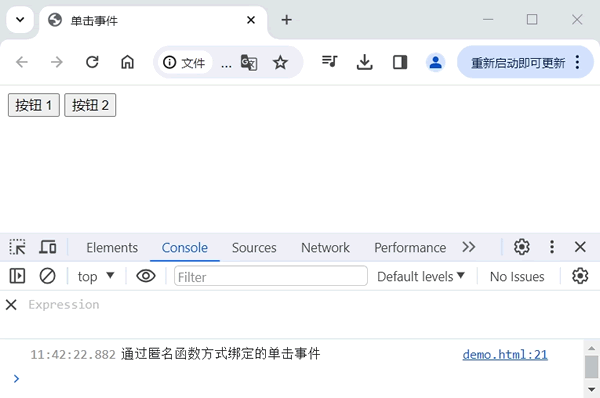Open console settings gear
Viewport: 600px width, 398px height.
580,276
